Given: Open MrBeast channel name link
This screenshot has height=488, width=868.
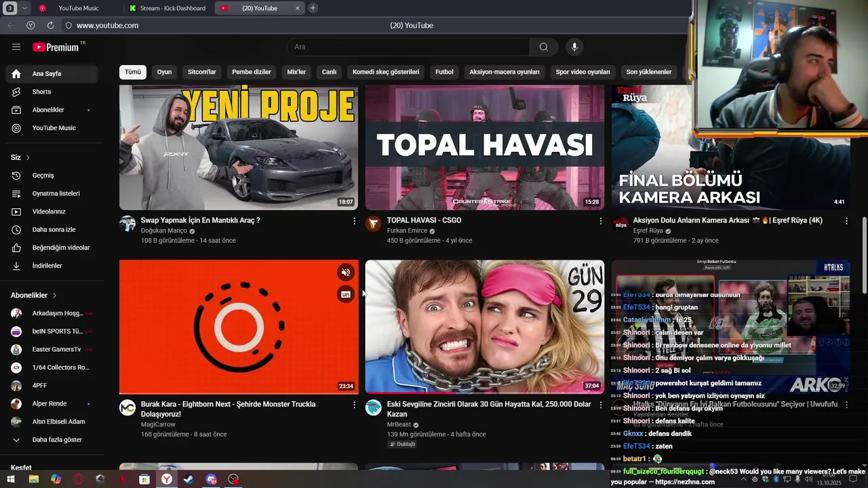Looking at the screenshot, I should (399, 424).
